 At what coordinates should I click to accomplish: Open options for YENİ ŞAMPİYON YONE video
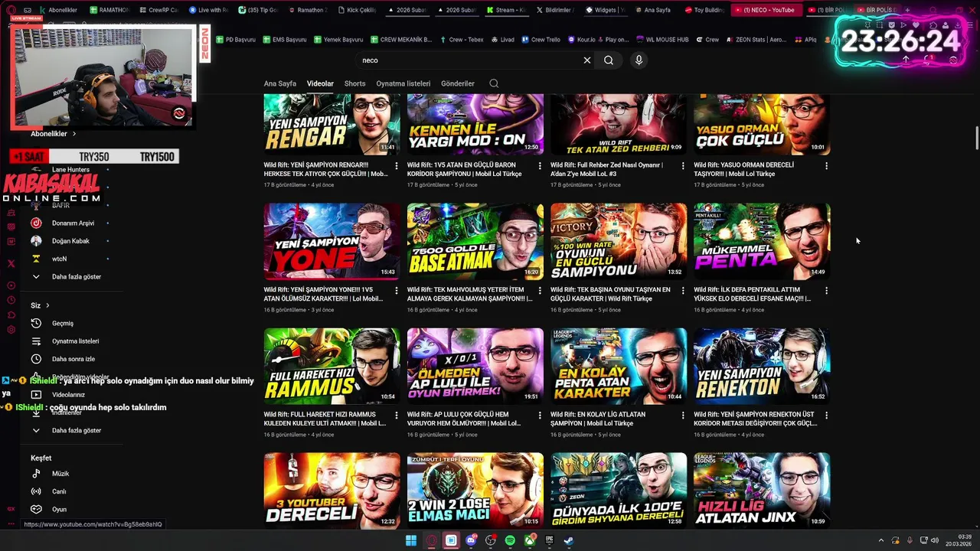396,291
